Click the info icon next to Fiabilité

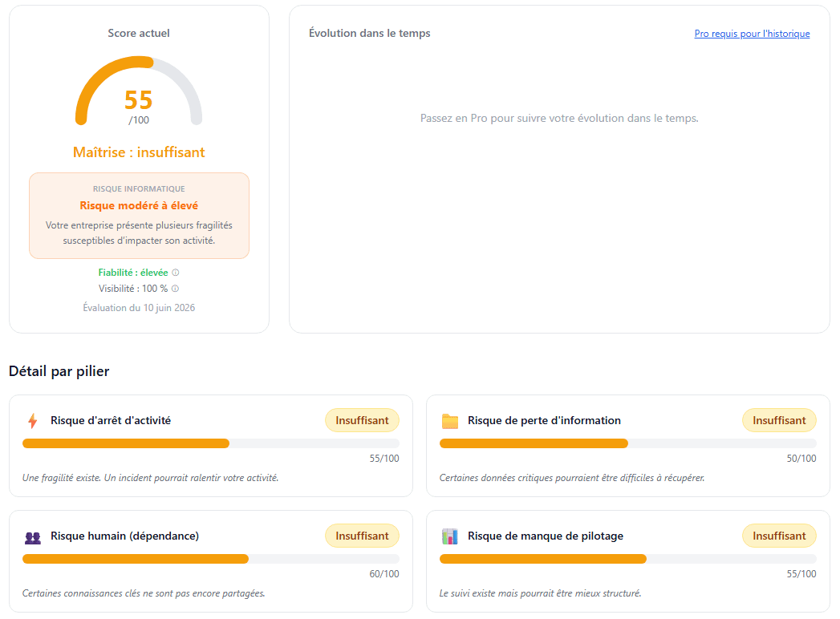[x=175, y=273]
